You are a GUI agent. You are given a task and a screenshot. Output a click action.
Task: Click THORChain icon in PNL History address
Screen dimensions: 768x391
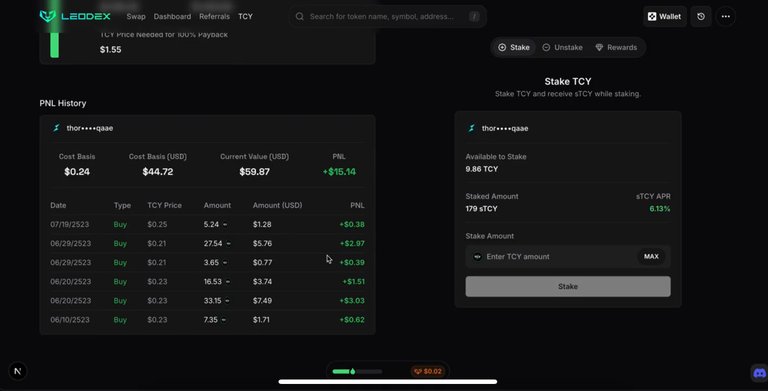56,128
